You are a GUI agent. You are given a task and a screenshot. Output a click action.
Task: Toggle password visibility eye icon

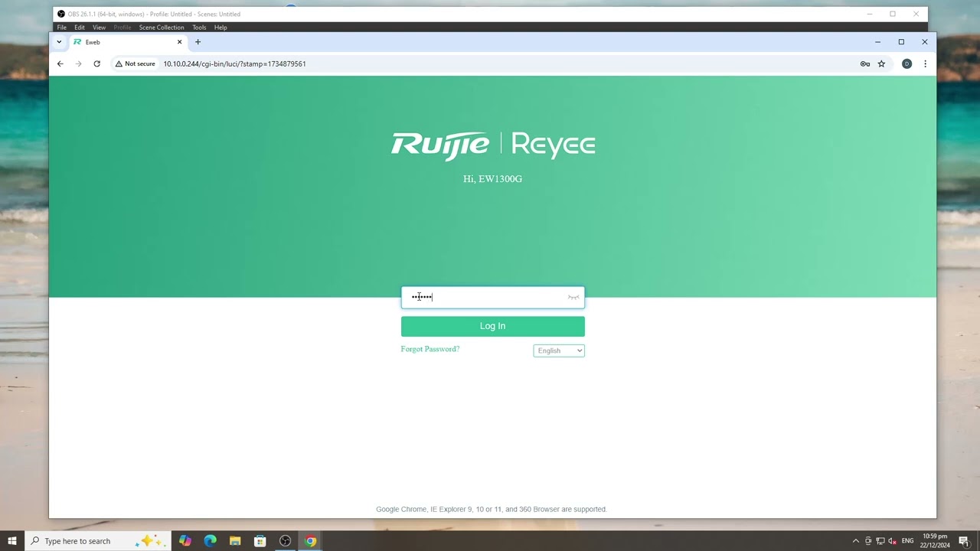coord(573,297)
